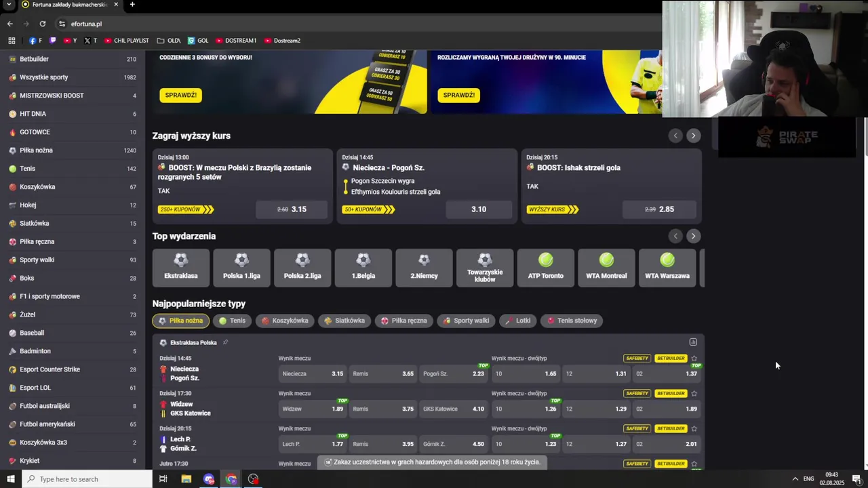868x488 pixels.
Task: Select Tenis filter chip
Action: coord(232,321)
